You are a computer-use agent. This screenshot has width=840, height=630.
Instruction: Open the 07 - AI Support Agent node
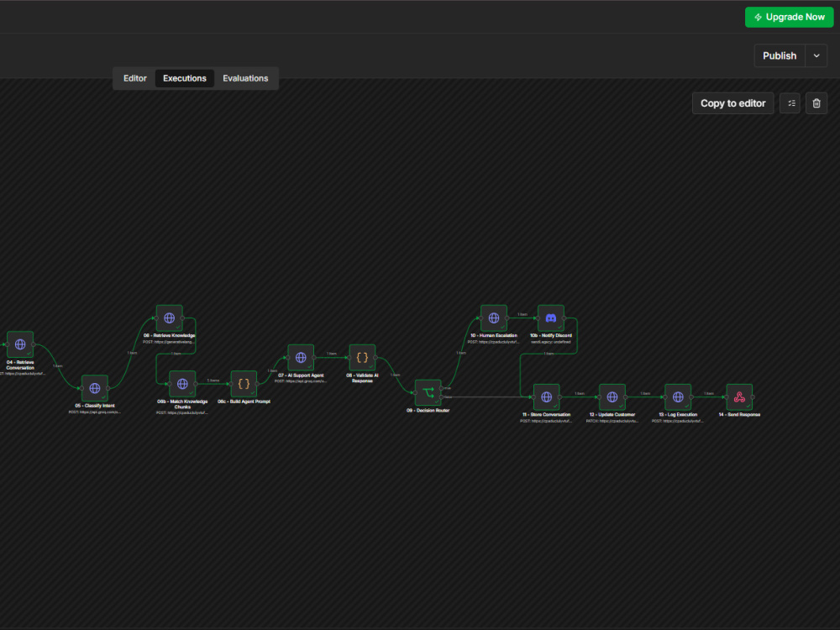[301, 358]
